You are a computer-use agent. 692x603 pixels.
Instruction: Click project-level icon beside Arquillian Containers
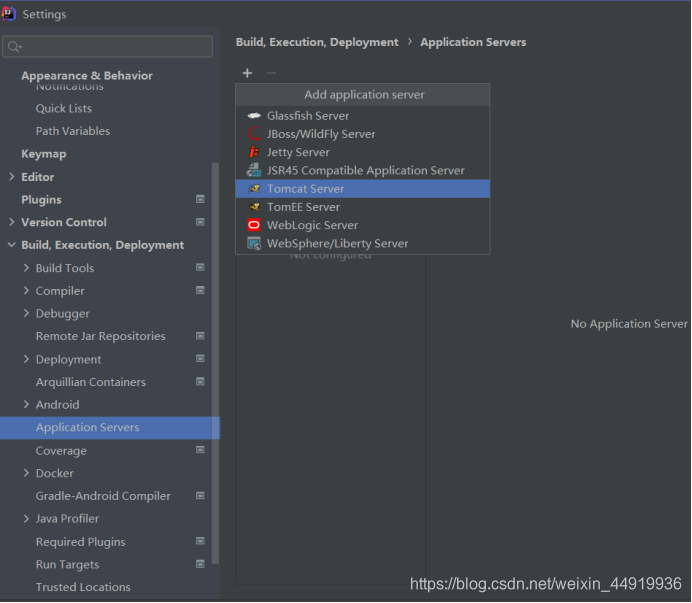200,381
